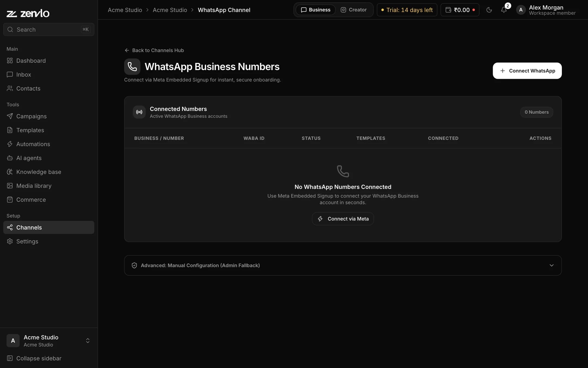
Task: Switch to Business mode
Action: [x=316, y=10]
